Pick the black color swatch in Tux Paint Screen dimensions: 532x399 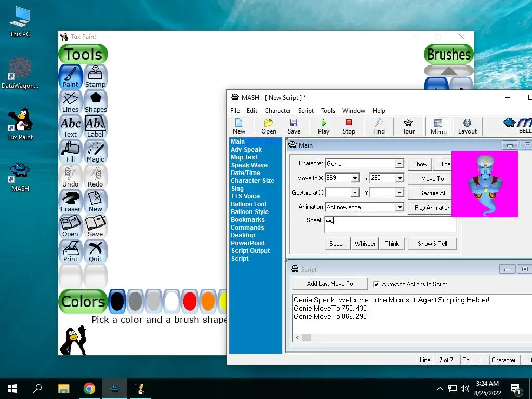coord(117,301)
